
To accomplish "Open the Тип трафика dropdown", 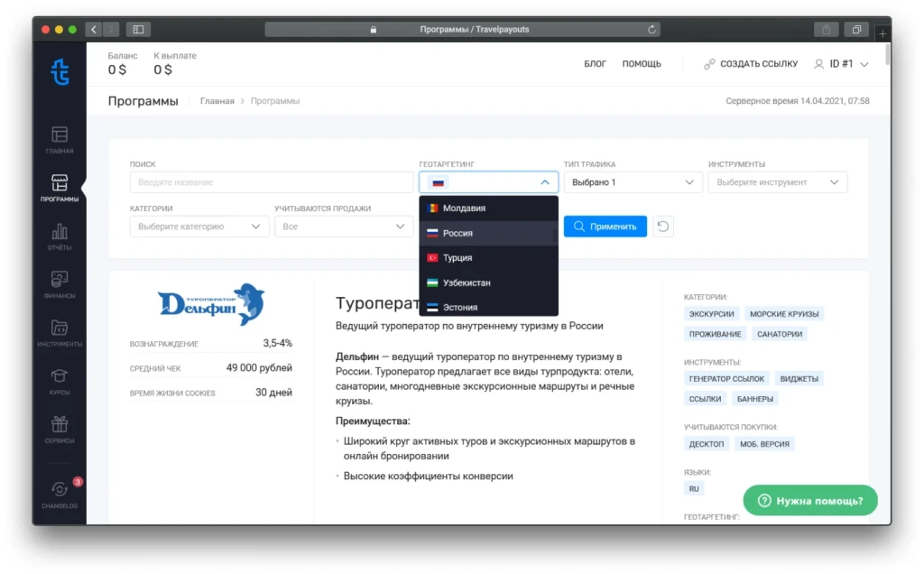I will tap(633, 182).
